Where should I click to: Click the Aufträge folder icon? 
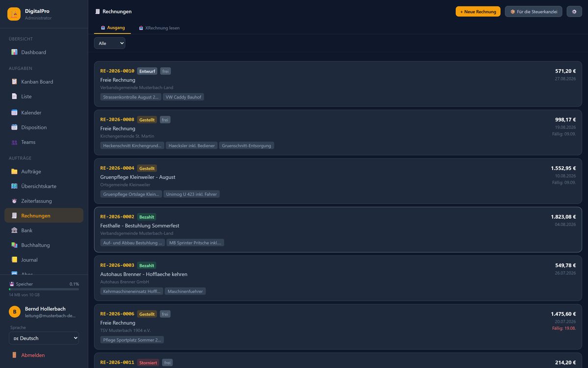click(x=14, y=172)
